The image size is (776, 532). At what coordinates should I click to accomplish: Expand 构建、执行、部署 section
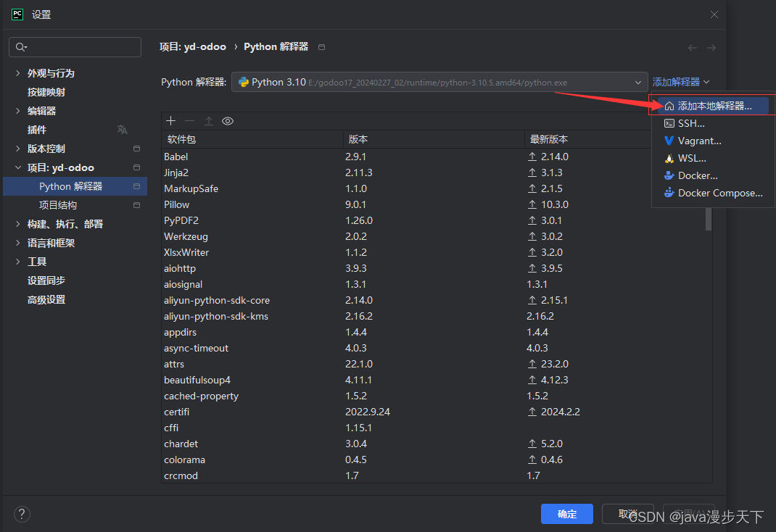pyautogui.click(x=18, y=224)
